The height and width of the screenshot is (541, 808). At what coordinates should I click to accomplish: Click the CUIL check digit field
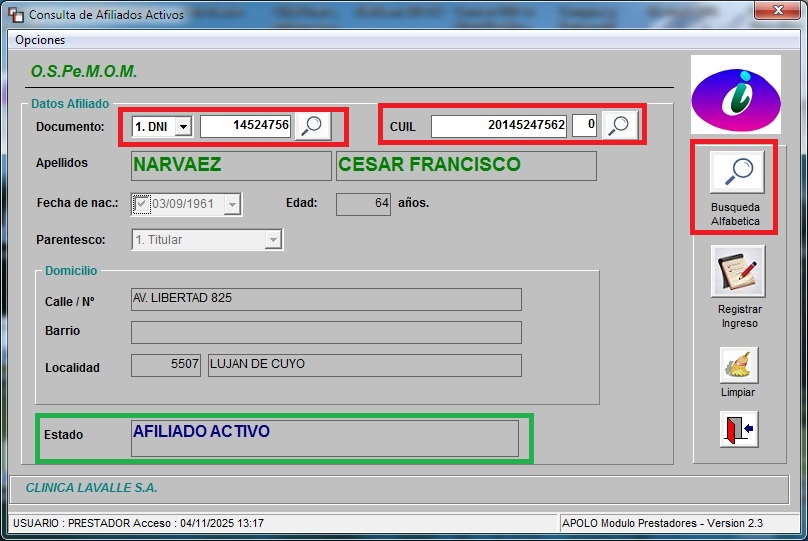tap(586, 126)
